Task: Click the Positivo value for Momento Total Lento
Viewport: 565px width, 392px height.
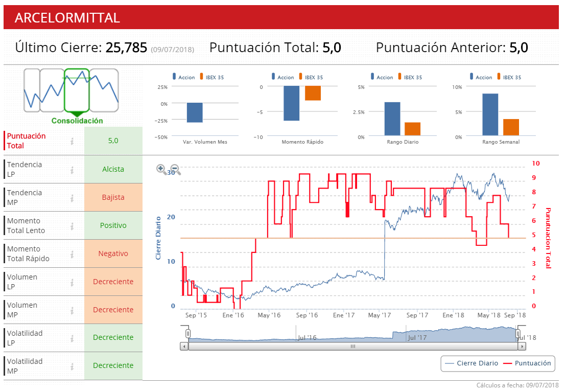Action: 113,225
